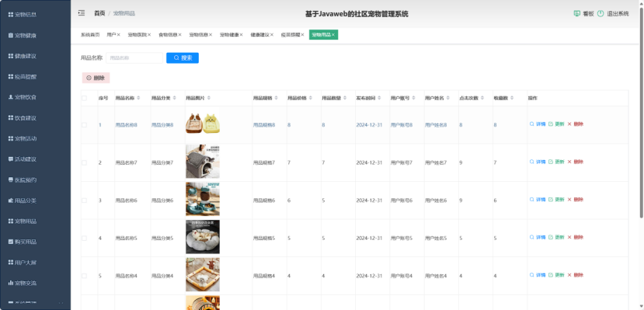Check the box for row 用品名称5
Screen dimensions: 644x310
pyautogui.click(x=84, y=239)
